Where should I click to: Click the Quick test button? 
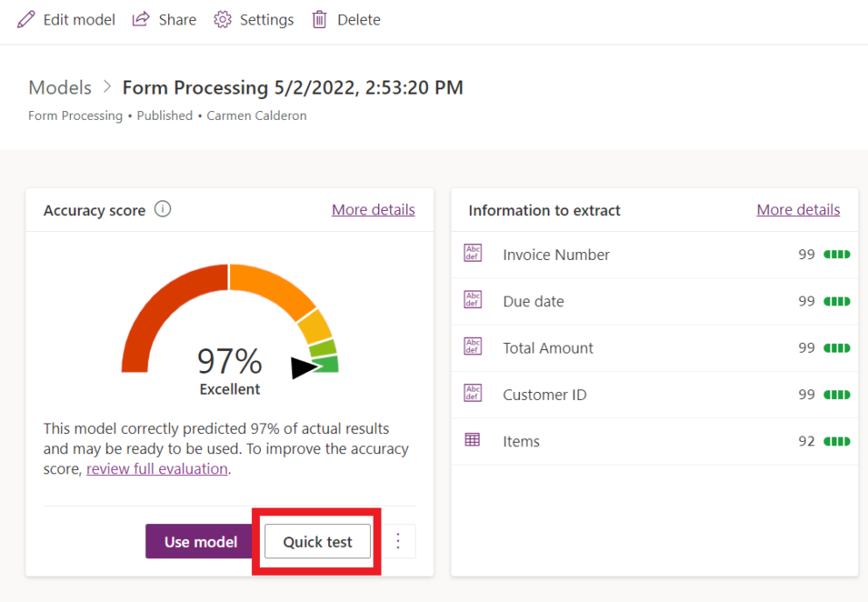click(x=318, y=542)
